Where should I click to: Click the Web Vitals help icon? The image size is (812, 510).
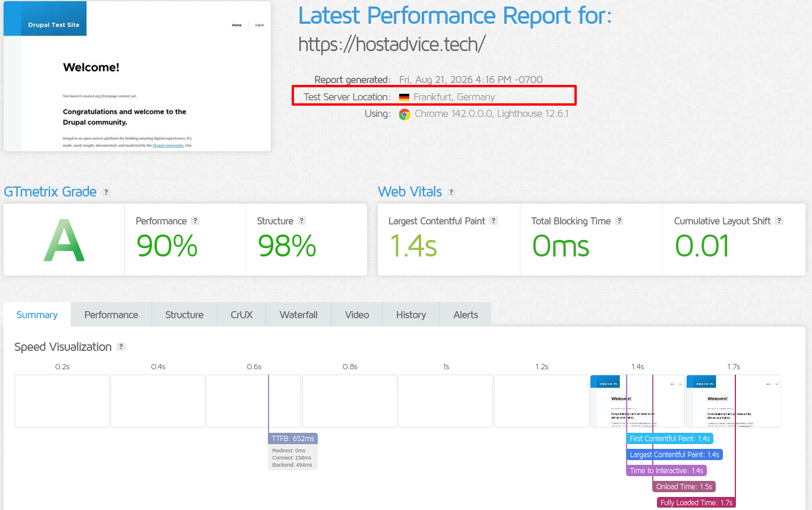click(451, 192)
